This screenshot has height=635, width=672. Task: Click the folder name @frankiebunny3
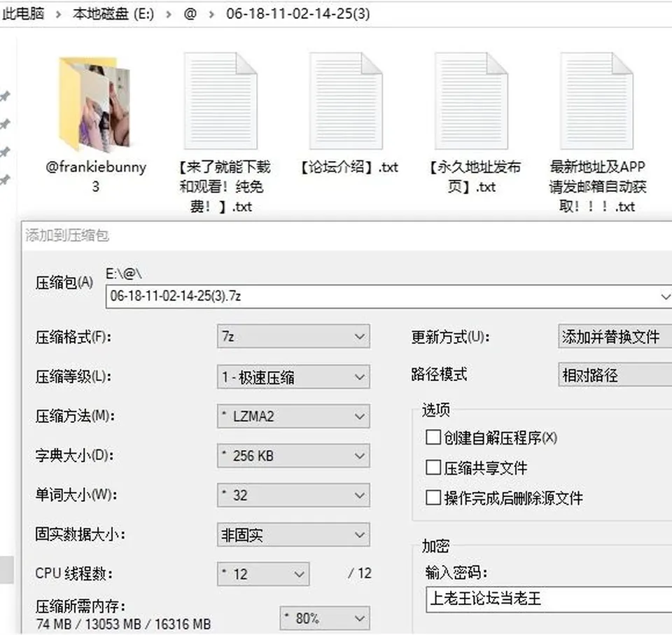point(96,176)
